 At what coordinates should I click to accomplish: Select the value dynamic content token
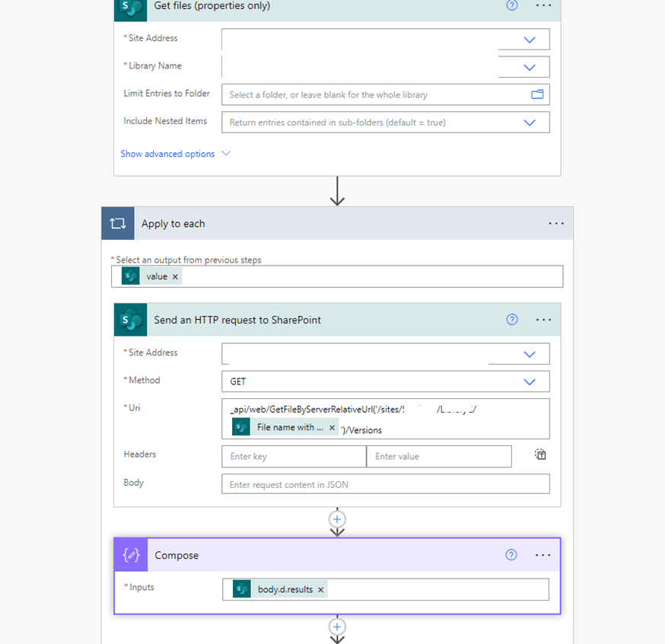click(151, 276)
